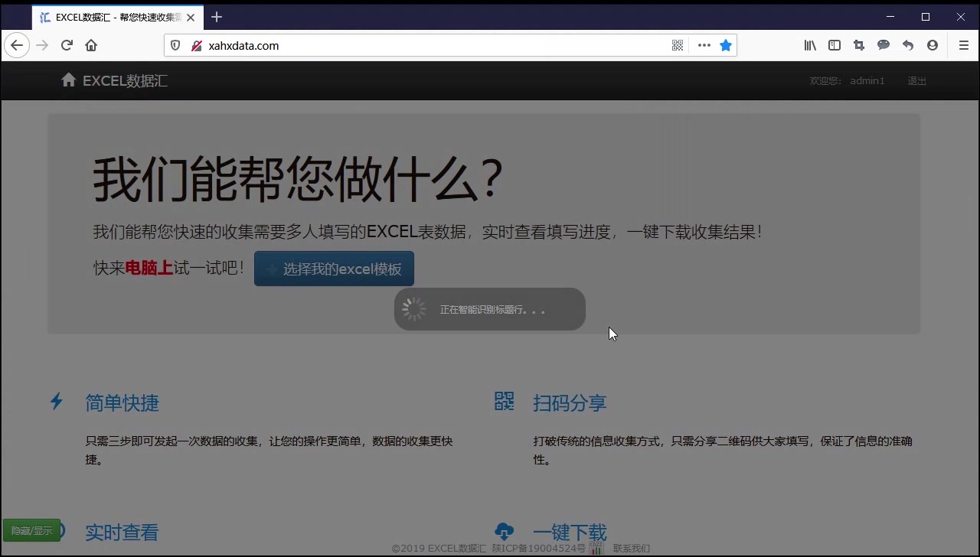Open the QR code icon in address bar
The image size is (980, 557).
tap(678, 45)
